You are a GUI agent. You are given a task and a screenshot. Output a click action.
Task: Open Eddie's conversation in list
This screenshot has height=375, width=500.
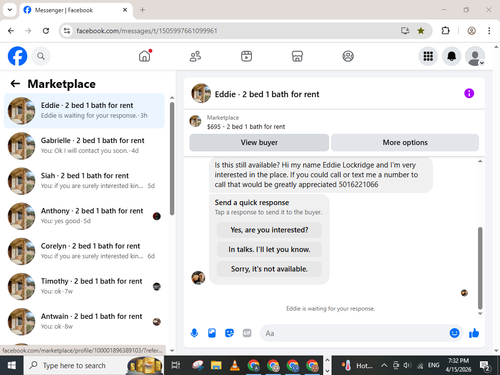pyautogui.click(x=84, y=111)
